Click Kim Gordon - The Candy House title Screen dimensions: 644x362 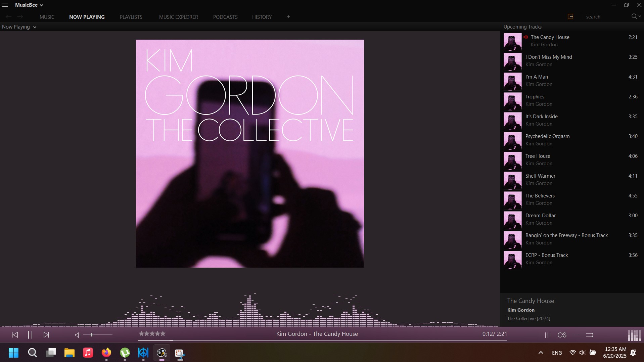click(317, 334)
